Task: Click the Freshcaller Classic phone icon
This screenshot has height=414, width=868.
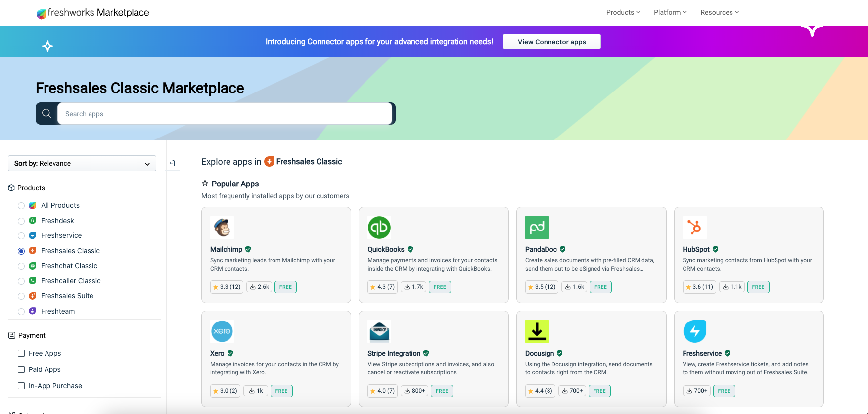Action: (33, 281)
